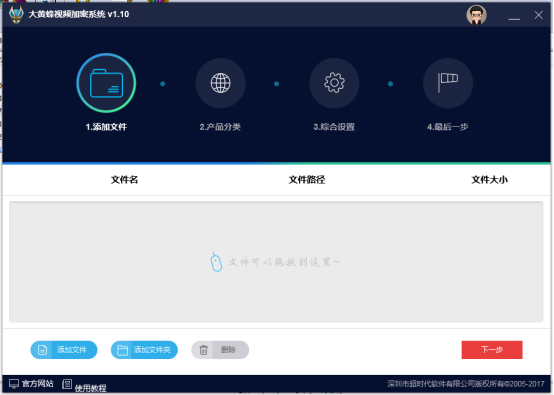Select the 1.添加文件 step label

pos(106,127)
